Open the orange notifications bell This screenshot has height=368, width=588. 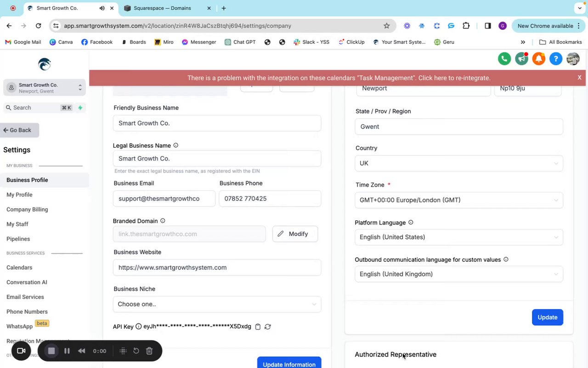coord(539,59)
